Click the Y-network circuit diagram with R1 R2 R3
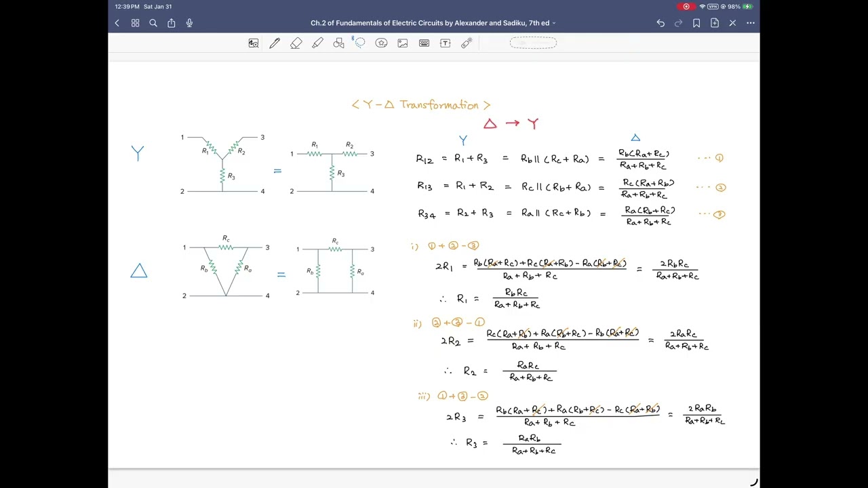Image resolution: width=868 pixels, height=488 pixels. [222, 165]
